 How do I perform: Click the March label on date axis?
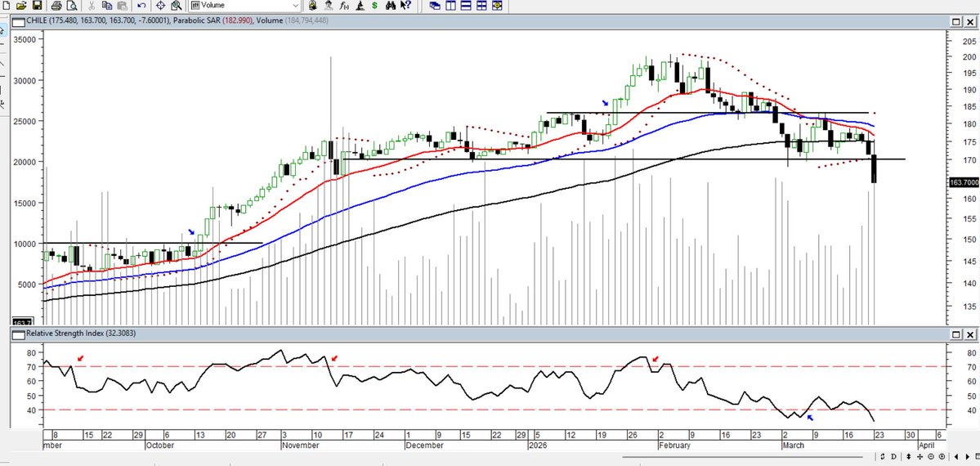(794, 446)
